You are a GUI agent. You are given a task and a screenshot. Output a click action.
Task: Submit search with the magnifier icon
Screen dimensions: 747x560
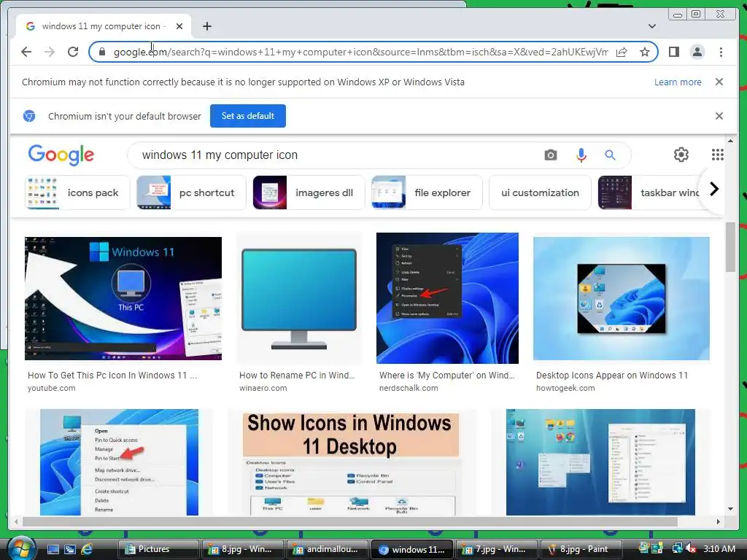(611, 155)
